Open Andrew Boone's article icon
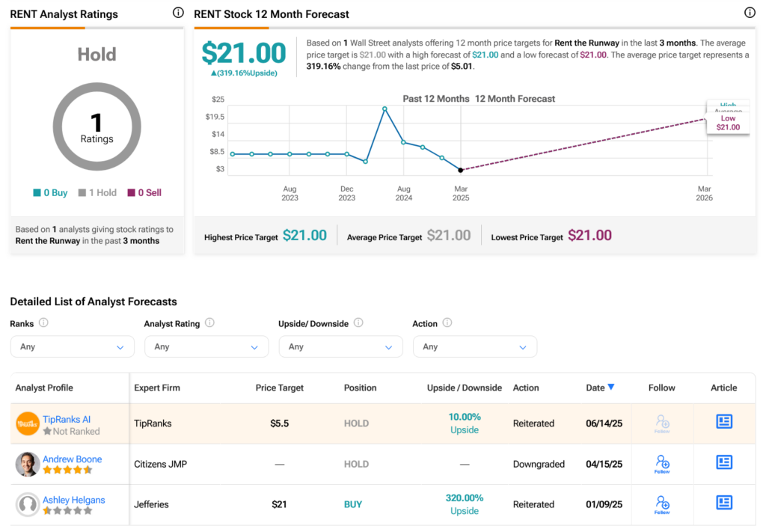Image resolution: width=766 pixels, height=532 pixels. coord(723,462)
